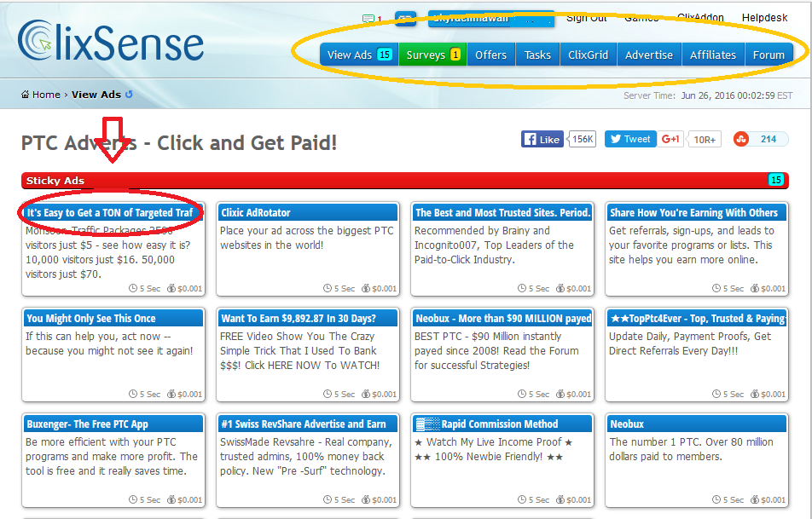This screenshot has height=519, width=812.
Task: Open the TopPtc4Ever ad title
Action: [x=697, y=318]
